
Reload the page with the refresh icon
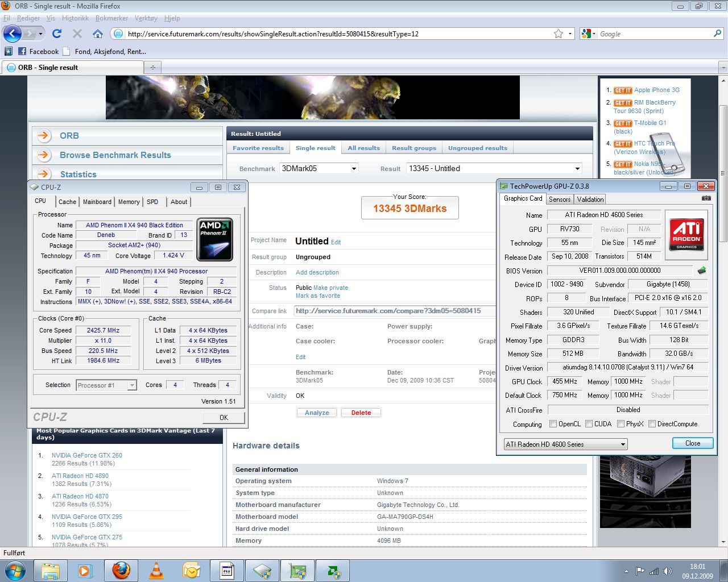point(57,34)
